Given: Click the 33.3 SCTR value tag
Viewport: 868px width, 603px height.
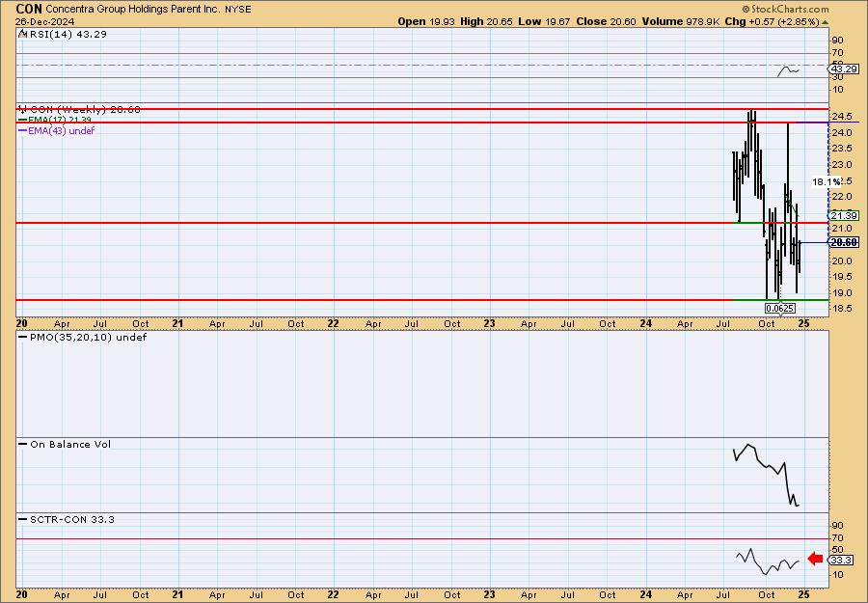Looking at the screenshot, I should 841,561.
